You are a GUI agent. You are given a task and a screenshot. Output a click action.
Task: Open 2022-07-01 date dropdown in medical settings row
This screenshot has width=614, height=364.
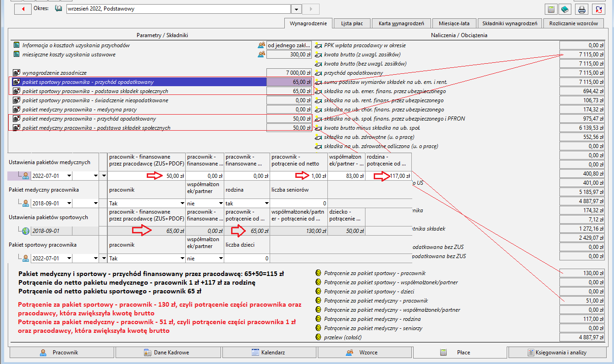(x=69, y=176)
